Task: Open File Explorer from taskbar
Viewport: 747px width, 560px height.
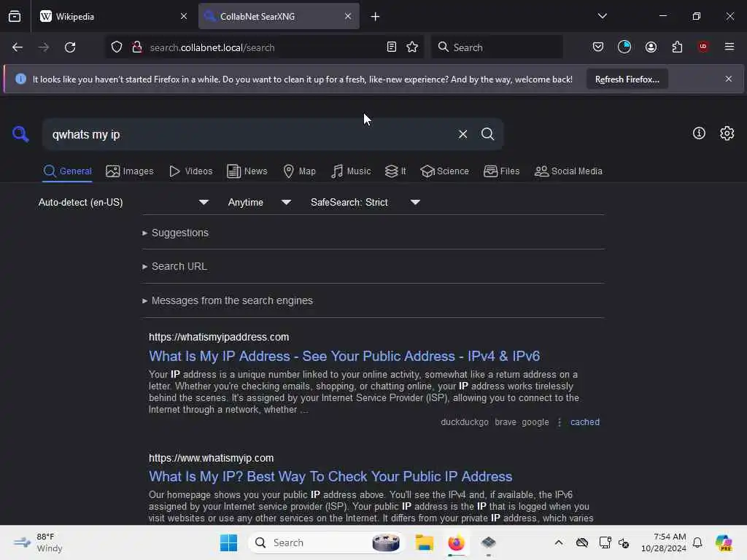Action: [424, 542]
